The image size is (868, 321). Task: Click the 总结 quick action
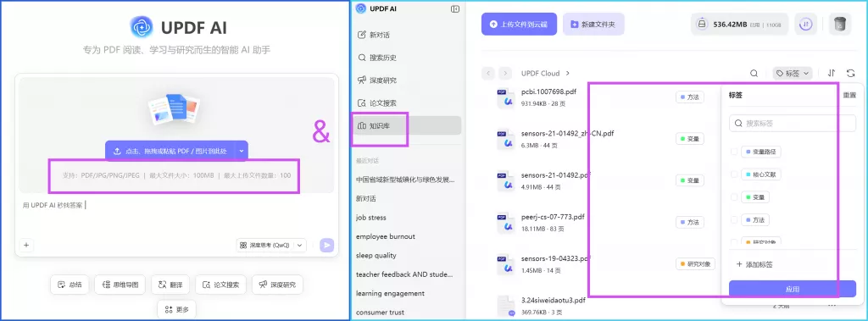[70, 285]
